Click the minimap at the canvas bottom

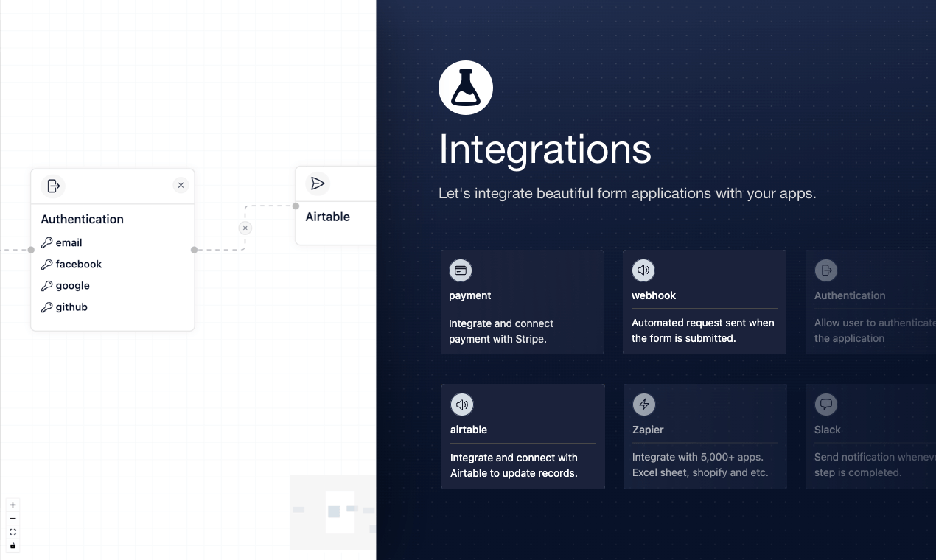335,514
